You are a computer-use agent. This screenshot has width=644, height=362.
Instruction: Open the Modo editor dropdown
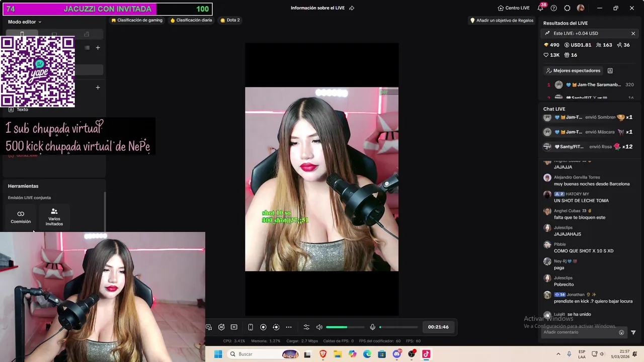[25, 22]
